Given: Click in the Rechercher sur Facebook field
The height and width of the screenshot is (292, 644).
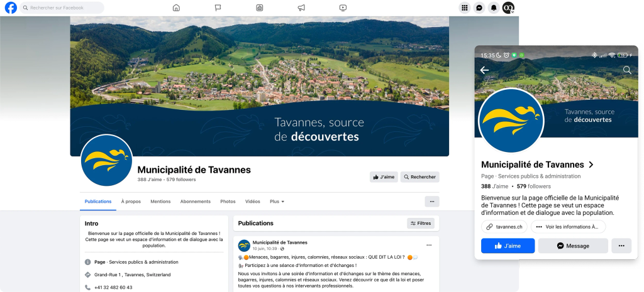Looking at the screenshot, I should click(x=62, y=8).
